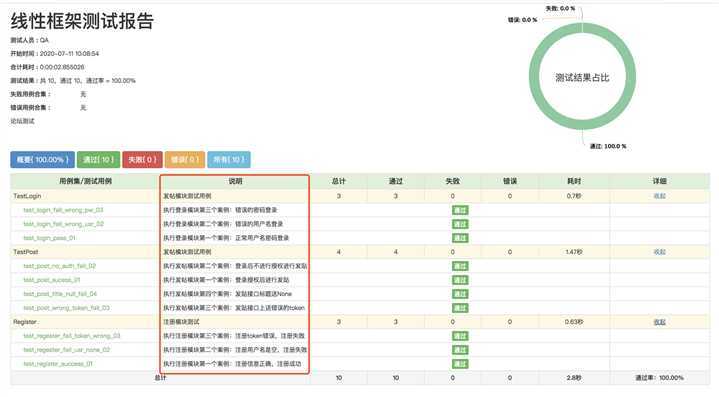This screenshot has height=397, width=719.
Task: Click the 2.8秒 total duration cell
Action: [574, 378]
